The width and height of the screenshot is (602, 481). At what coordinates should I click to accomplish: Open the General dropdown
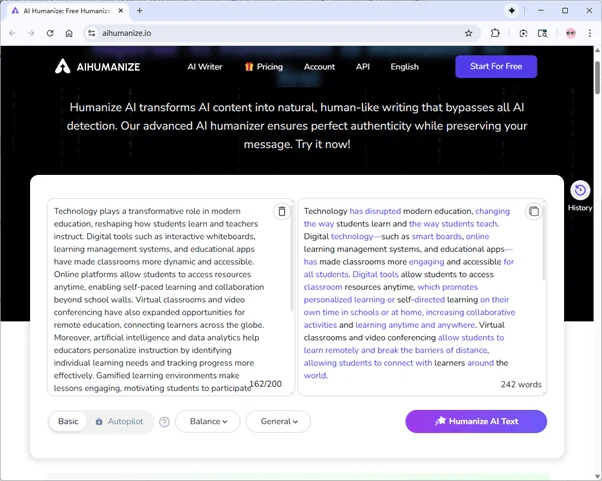point(278,422)
